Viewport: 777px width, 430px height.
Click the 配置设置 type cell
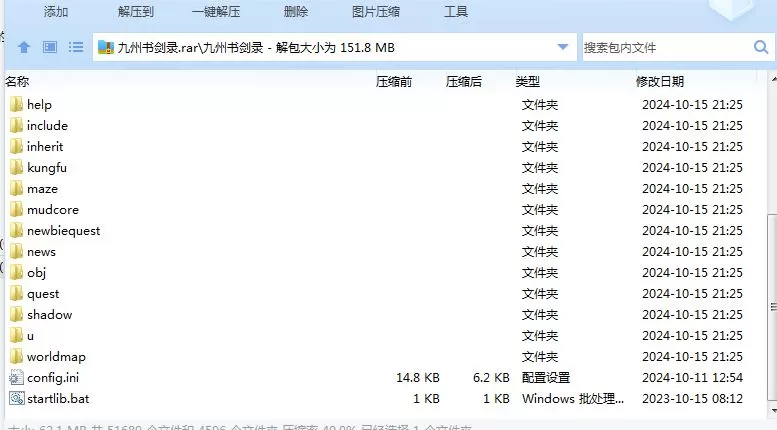pos(546,377)
